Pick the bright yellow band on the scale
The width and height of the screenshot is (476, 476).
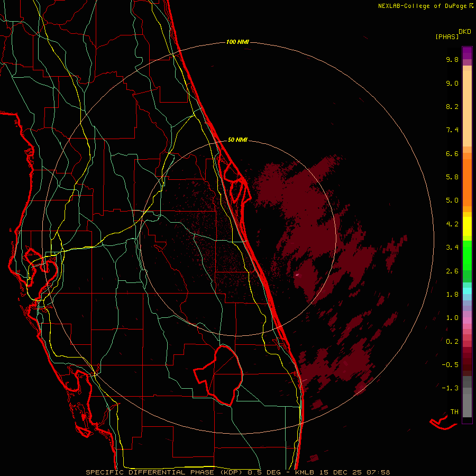tap(467, 226)
